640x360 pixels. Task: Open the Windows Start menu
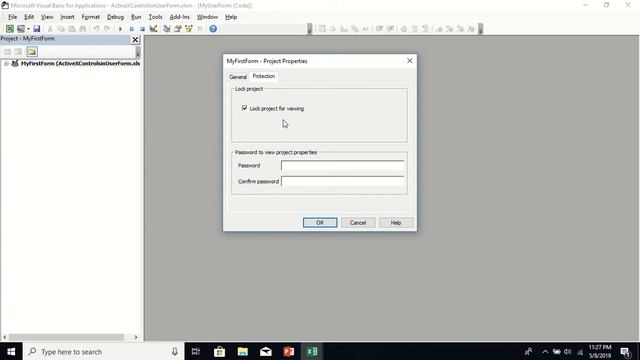[11, 351]
